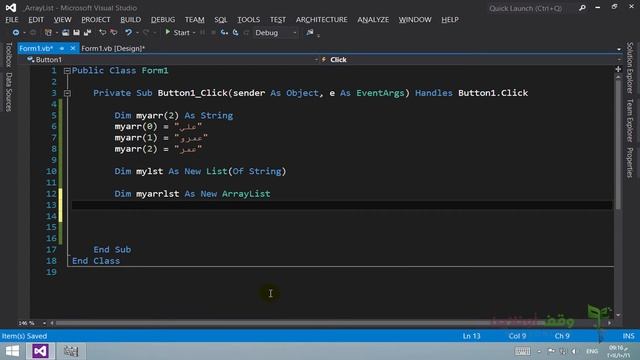Open the TOOLS menu
The width and height of the screenshot is (640, 360).
click(249, 20)
